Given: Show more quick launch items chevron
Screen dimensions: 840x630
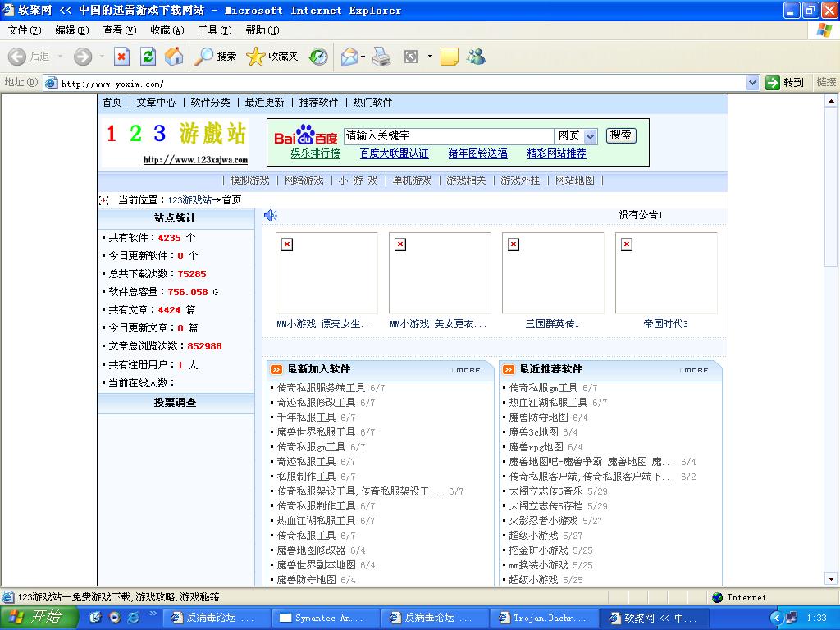Looking at the screenshot, I should tap(152, 614).
